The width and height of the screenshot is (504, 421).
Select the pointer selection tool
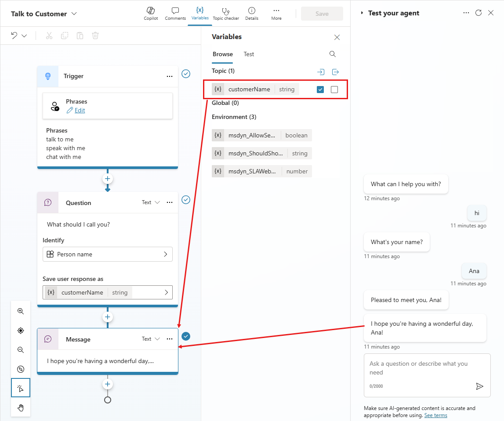[x=21, y=388]
